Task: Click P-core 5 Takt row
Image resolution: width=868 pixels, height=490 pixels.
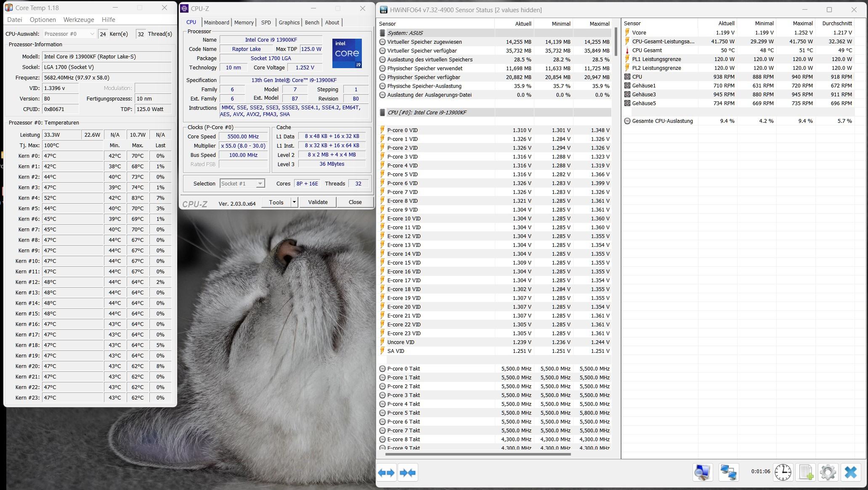Action: pyautogui.click(x=495, y=413)
